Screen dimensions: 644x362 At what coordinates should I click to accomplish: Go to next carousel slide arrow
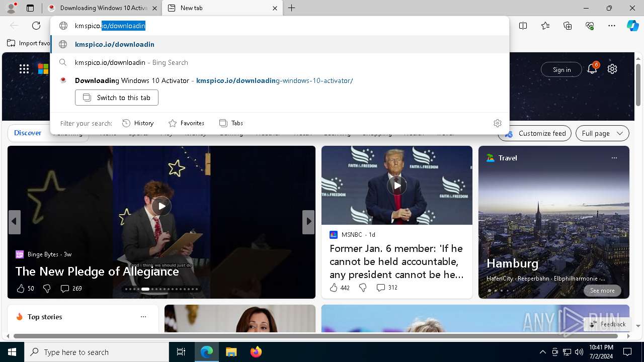[x=308, y=222]
